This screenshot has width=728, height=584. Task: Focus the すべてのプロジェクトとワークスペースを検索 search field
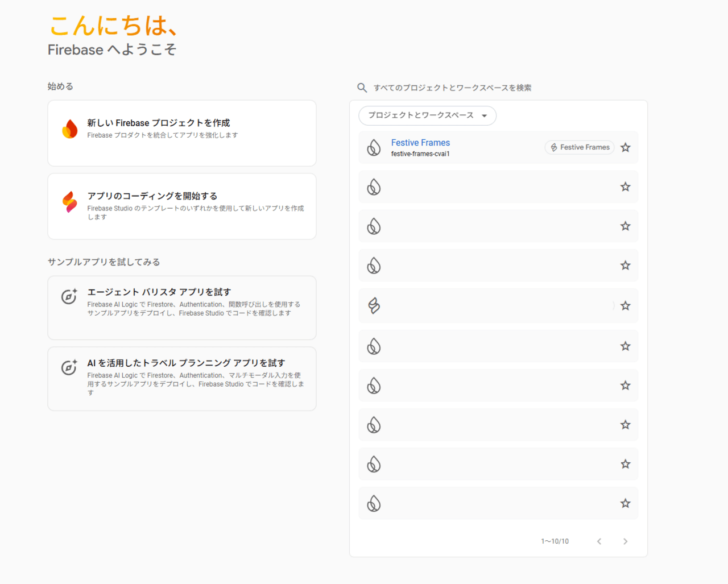[452, 88]
